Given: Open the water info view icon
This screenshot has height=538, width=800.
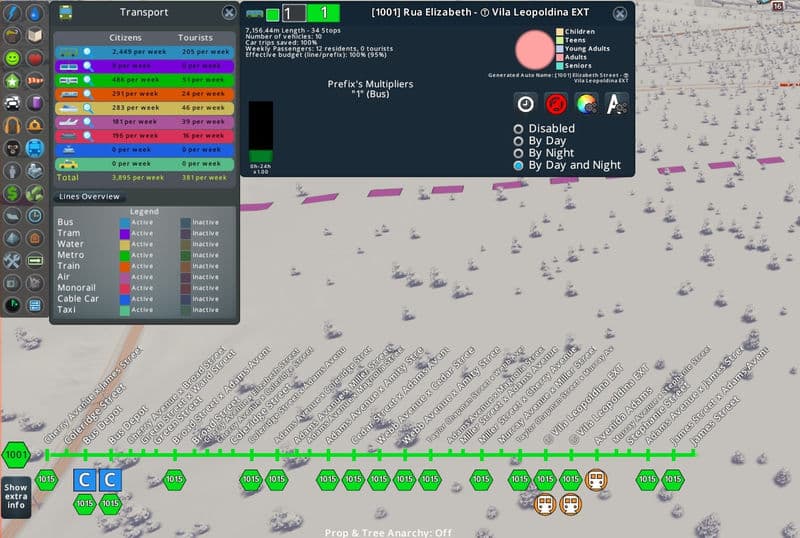Looking at the screenshot, I should coord(36,13).
